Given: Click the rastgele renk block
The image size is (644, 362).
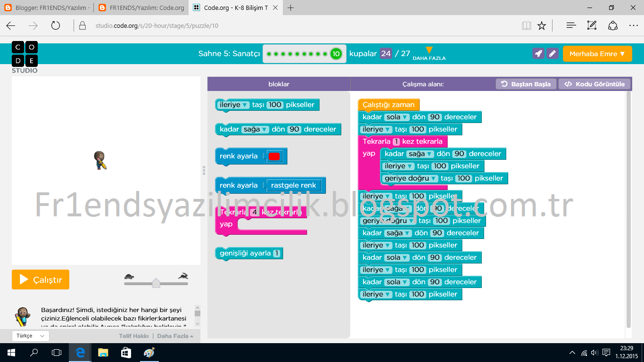Looking at the screenshot, I should coord(293,185).
